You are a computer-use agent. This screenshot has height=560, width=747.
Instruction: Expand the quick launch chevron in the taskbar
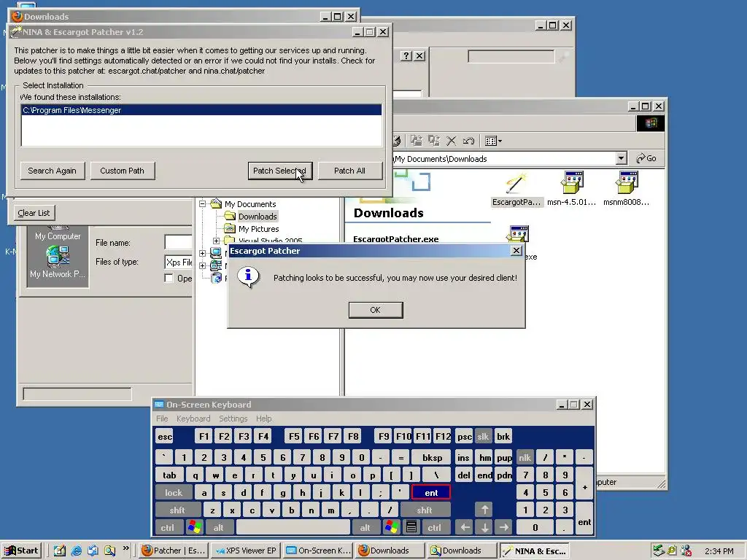pos(125,548)
